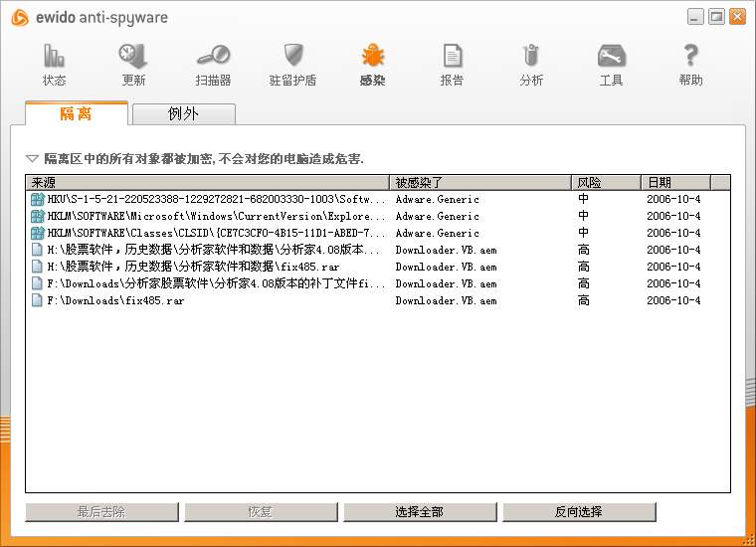Open the 驻留护盾 resident shield icon
Screen dimensions: 756x547
point(292,55)
